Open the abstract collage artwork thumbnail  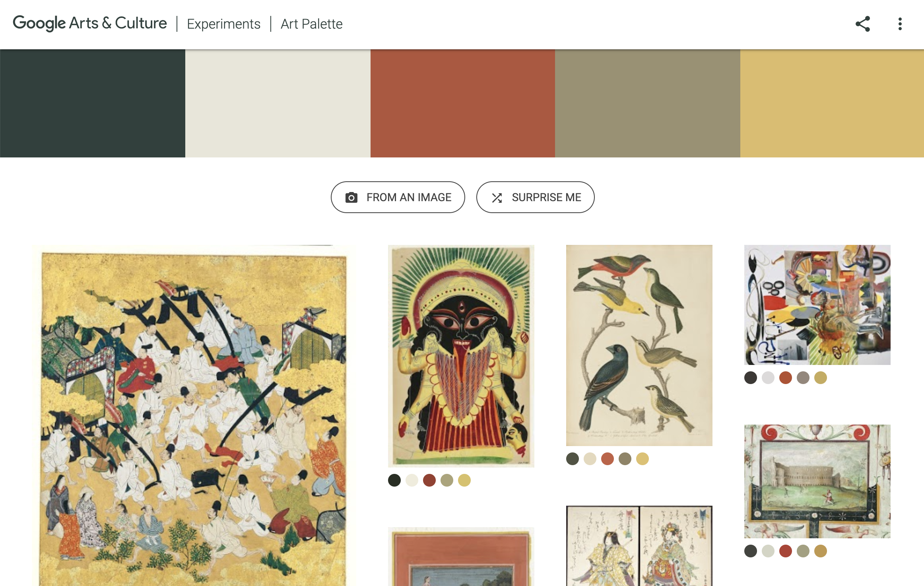817,305
